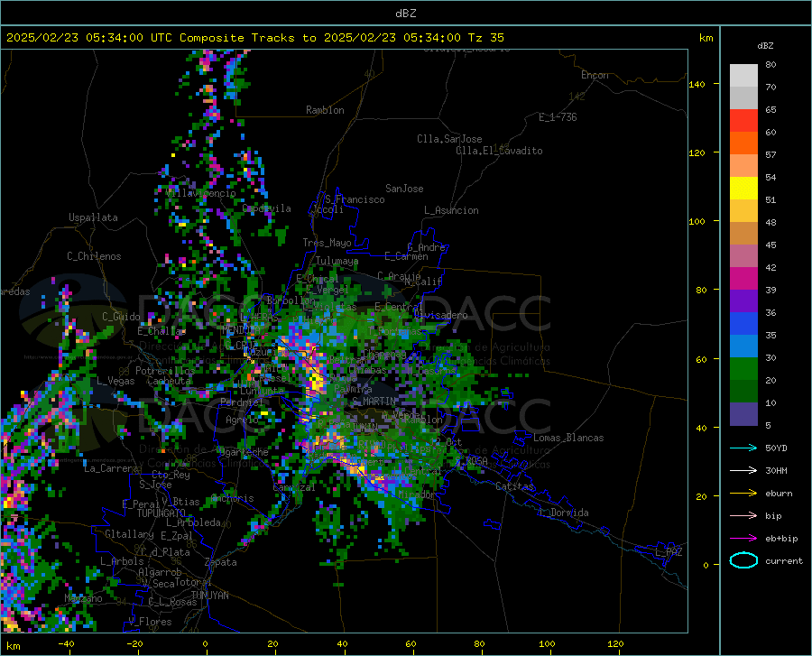Click the 'Tz 35' text in header
Viewport: 812px width, 656px height.
click(x=485, y=38)
